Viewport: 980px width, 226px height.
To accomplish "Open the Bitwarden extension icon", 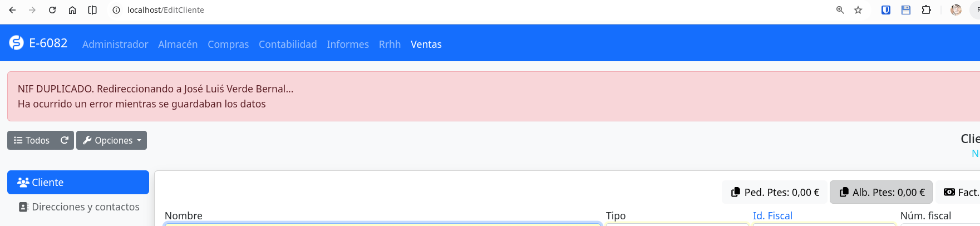I will 886,10.
